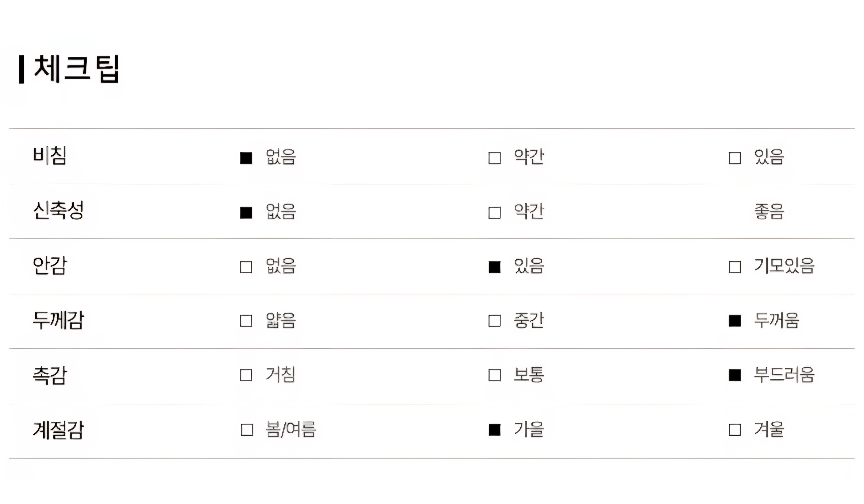The height and width of the screenshot is (504, 864).
Task: Toggle the 두꺼움 checkbox
Action: (x=734, y=321)
